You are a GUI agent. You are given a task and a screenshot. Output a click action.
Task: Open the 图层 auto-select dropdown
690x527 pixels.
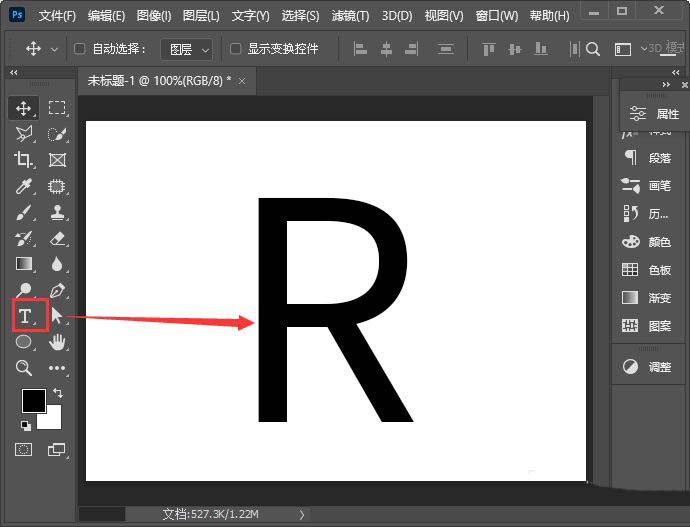tap(187, 49)
